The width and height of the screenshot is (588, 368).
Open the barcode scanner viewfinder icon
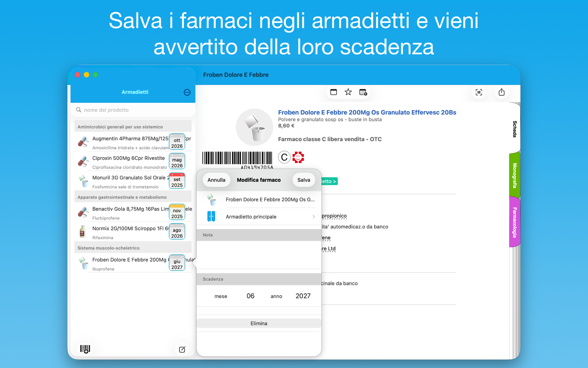(479, 92)
